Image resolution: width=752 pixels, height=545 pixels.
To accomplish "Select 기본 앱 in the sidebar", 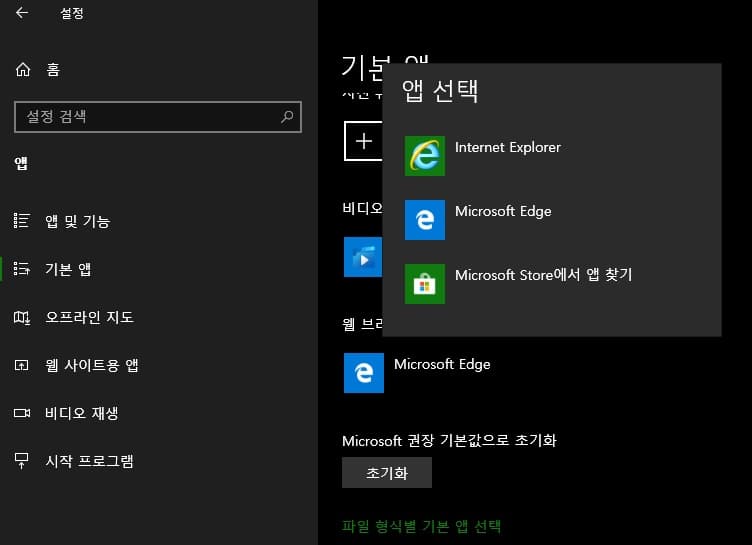I will pyautogui.click(x=158, y=269).
